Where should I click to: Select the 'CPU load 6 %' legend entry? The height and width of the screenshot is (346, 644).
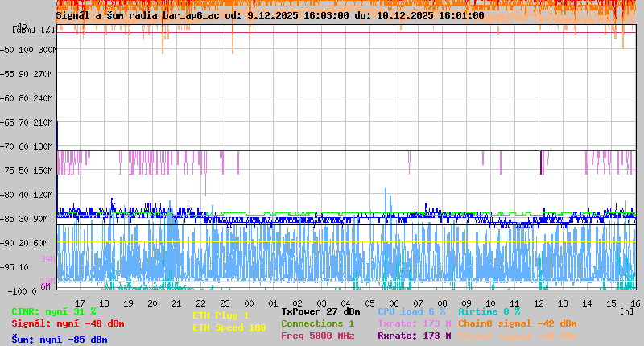click(x=411, y=311)
